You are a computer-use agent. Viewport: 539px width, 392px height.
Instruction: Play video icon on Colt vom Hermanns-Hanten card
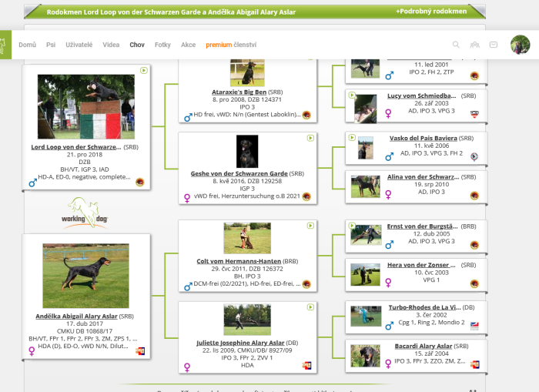[310, 226]
